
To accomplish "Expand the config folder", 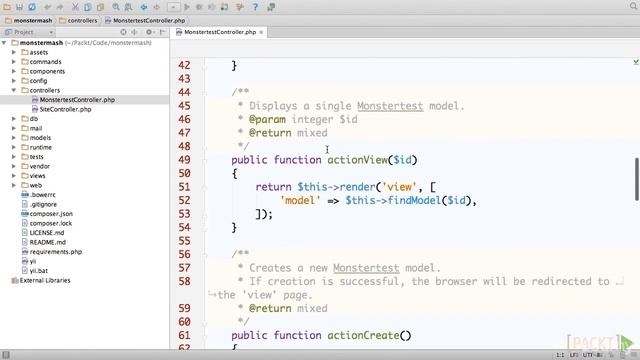I will [14, 80].
